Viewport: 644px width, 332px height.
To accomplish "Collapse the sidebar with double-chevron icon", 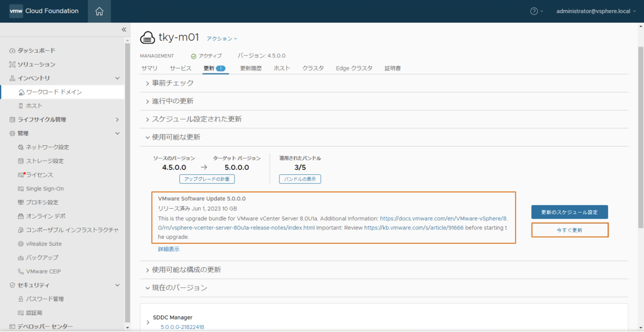I will (124, 30).
